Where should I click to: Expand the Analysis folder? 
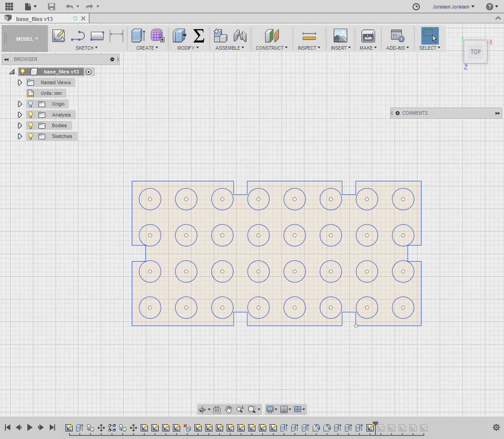click(20, 115)
